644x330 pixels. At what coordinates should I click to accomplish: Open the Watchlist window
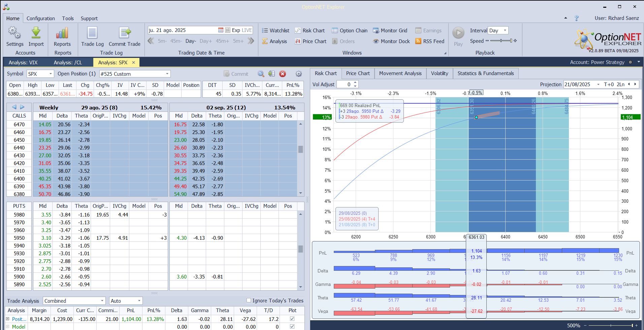pyautogui.click(x=276, y=31)
